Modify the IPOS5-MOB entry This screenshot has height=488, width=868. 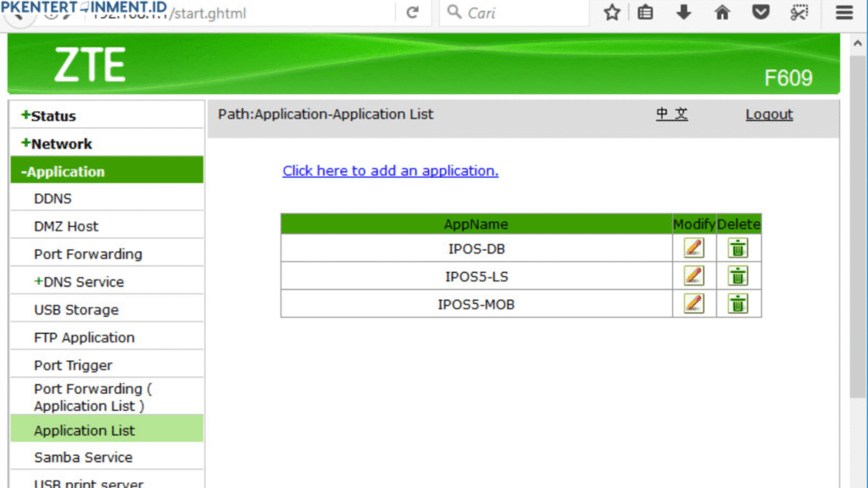coord(693,303)
